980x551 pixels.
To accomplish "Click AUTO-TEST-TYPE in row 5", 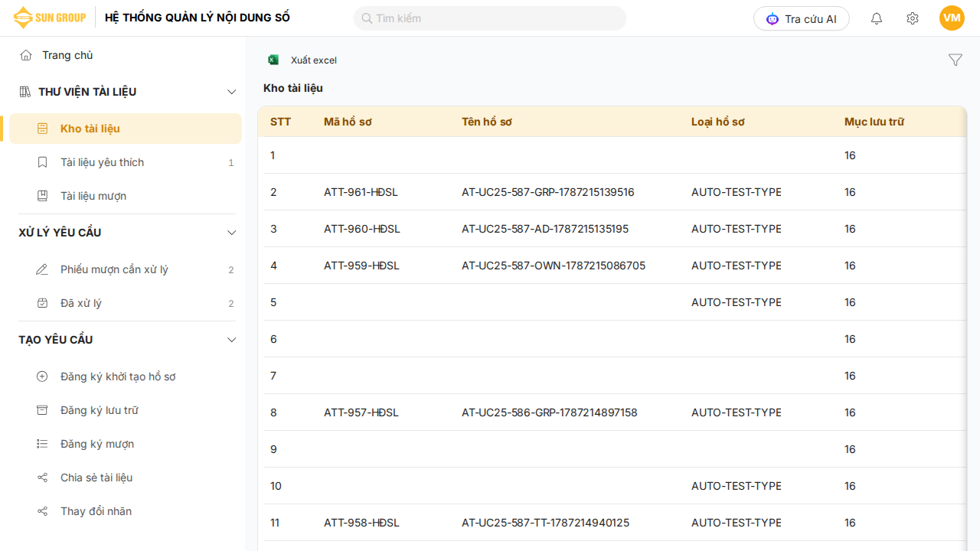I will 736,302.
